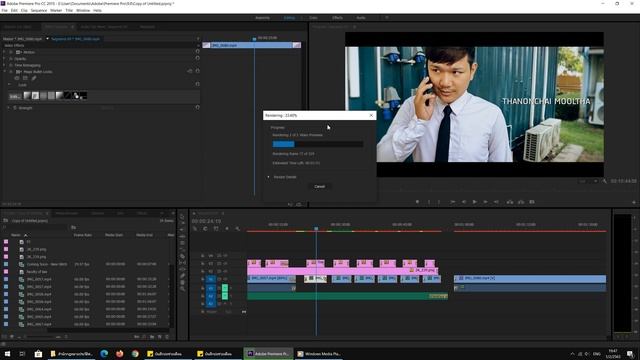The image size is (640, 360).
Task: Cancel the rendering in progress dialog
Action: [320, 187]
